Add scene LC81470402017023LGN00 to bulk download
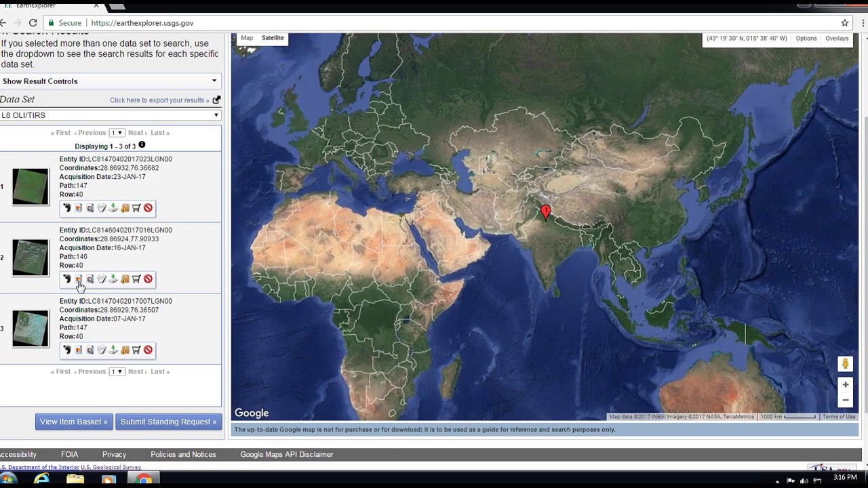 point(125,208)
